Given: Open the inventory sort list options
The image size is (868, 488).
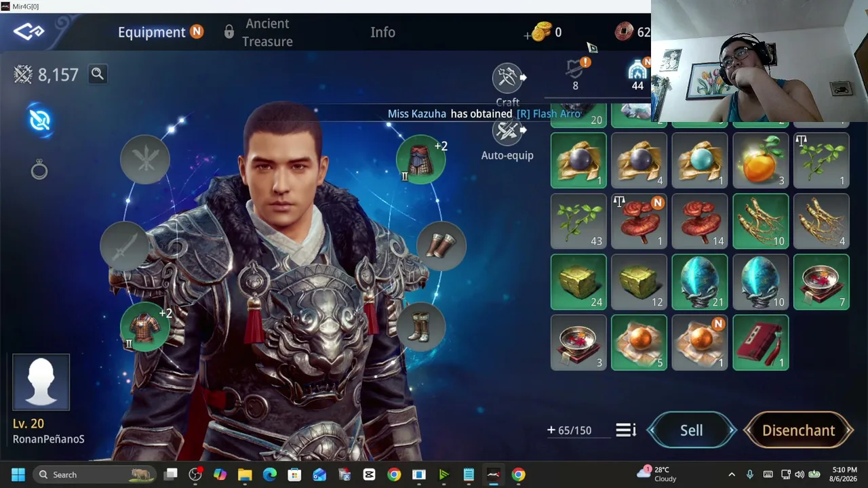Looking at the screenshot, I should coord(626,430).
